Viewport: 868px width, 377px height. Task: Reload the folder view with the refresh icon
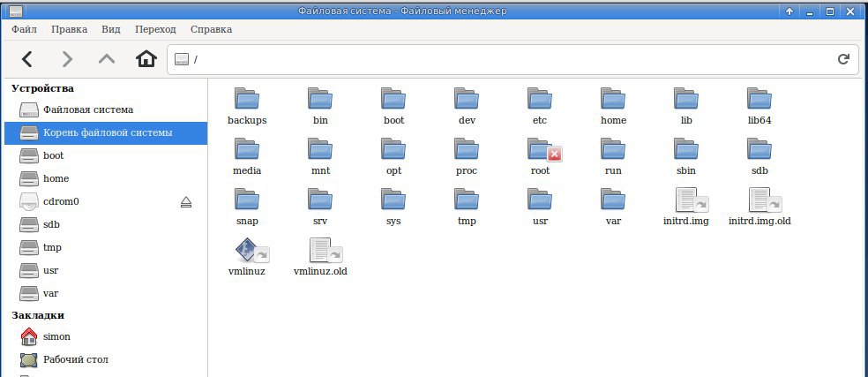coord(843,59)
